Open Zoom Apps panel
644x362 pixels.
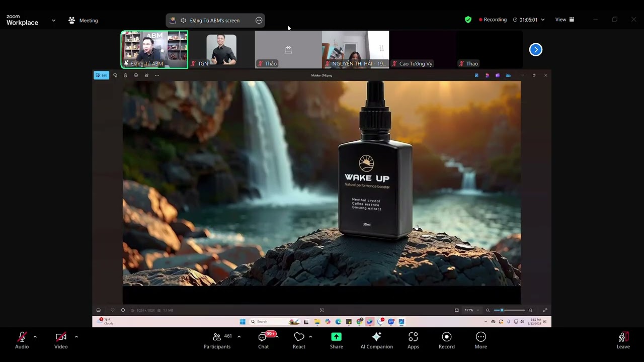(x=413, y=340)
